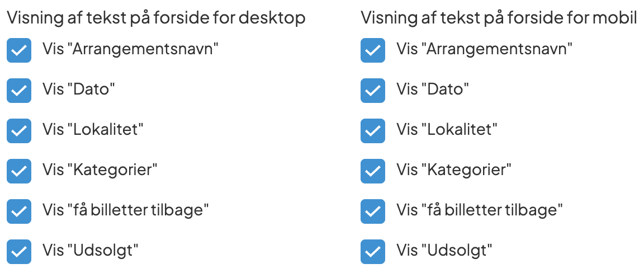Click the desktop Vis "Dato" label text
This screenshot has height=273, width=644.
79,90
